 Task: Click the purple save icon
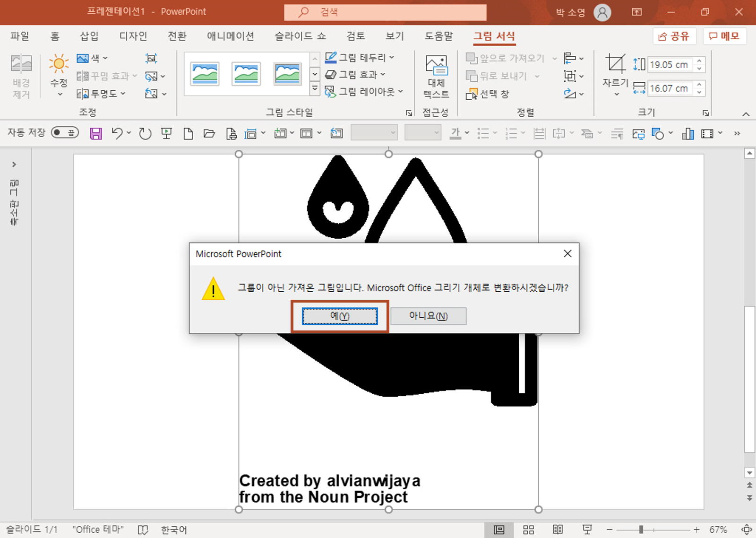[96, 133]
